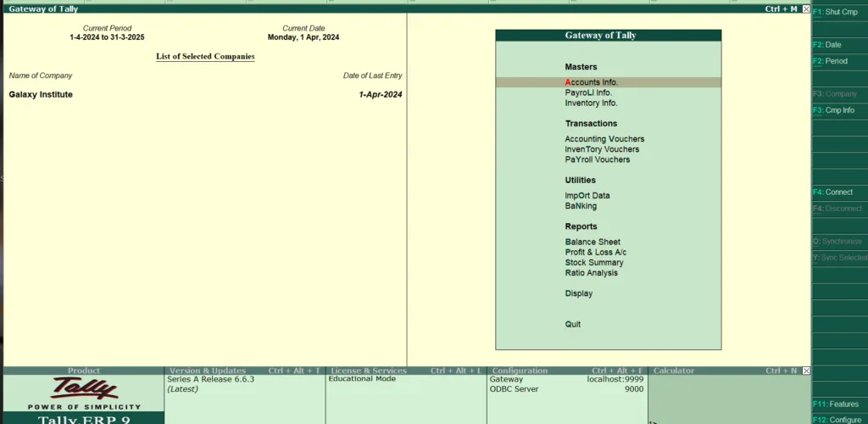This screenshot has height=424, width=868.
Task: Click current period 1-4-2024 to 31-3-2025
Action: 107,37
